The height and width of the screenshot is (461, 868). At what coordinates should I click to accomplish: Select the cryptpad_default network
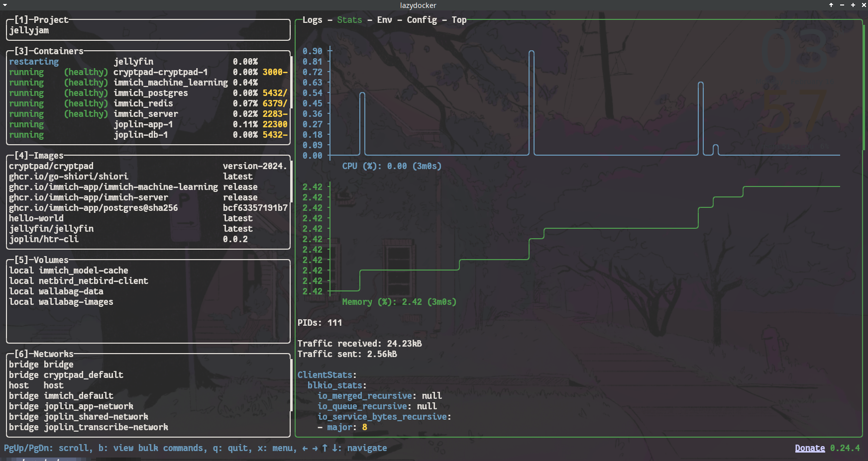[148, 375]
